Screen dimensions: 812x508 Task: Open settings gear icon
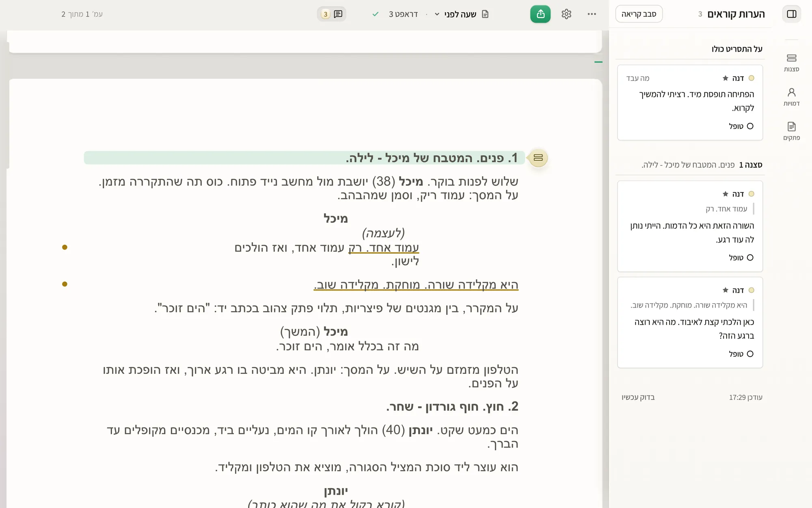coord(566,14)
